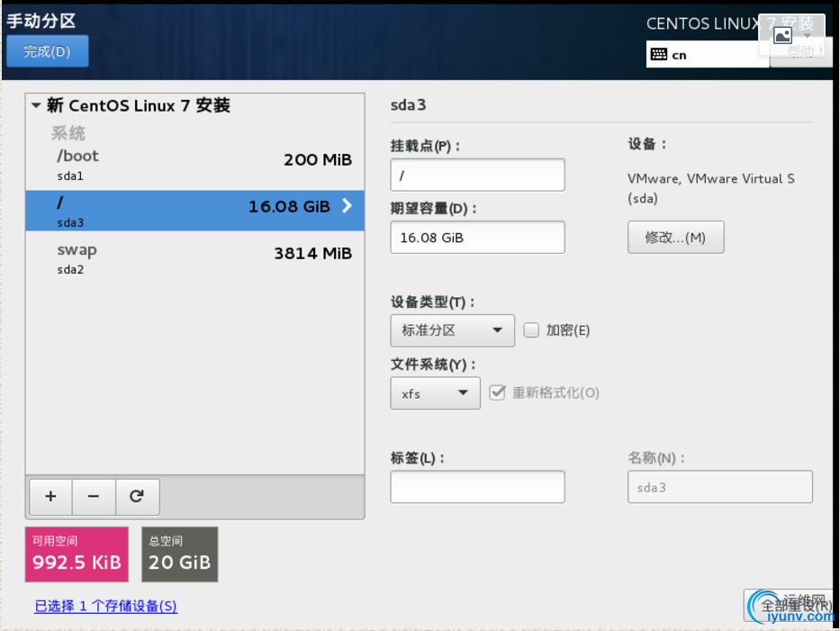Add a new mount point with plus

50,497
